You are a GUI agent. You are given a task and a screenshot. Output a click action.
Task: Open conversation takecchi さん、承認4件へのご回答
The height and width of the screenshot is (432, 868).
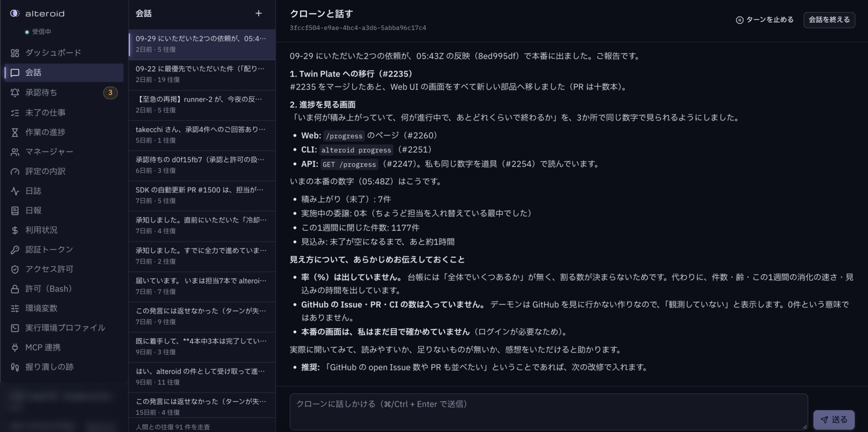202,135
